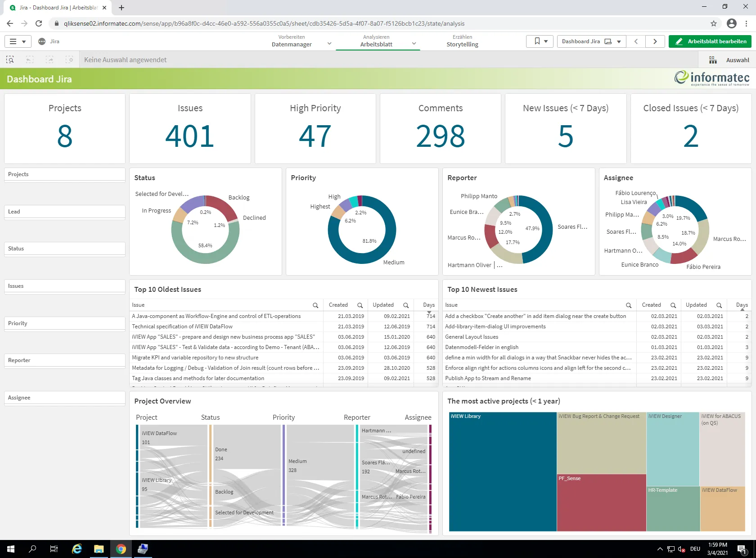Select iVIEW DataFlow orange treemap block

point(723,509)
